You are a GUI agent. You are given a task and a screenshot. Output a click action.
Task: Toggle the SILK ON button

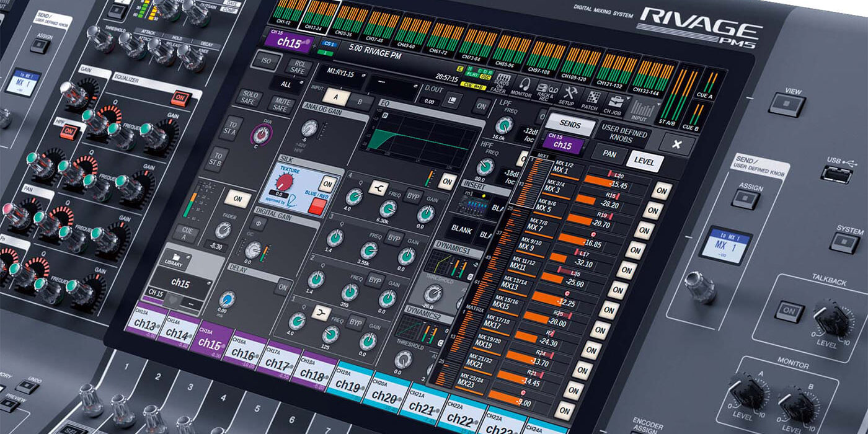[x=328, y=184]
